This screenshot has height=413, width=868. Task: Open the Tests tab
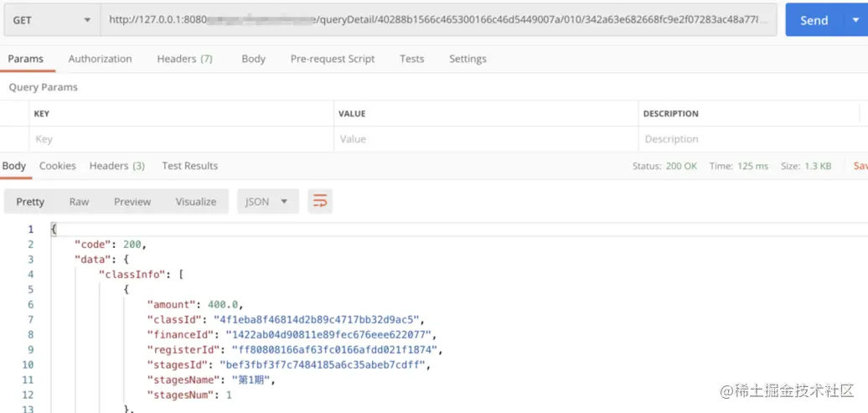click(412, 59)
